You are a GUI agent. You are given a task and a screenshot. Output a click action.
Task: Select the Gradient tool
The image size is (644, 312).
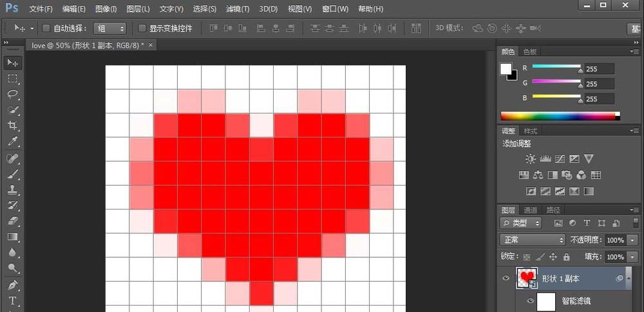(12, 237)
